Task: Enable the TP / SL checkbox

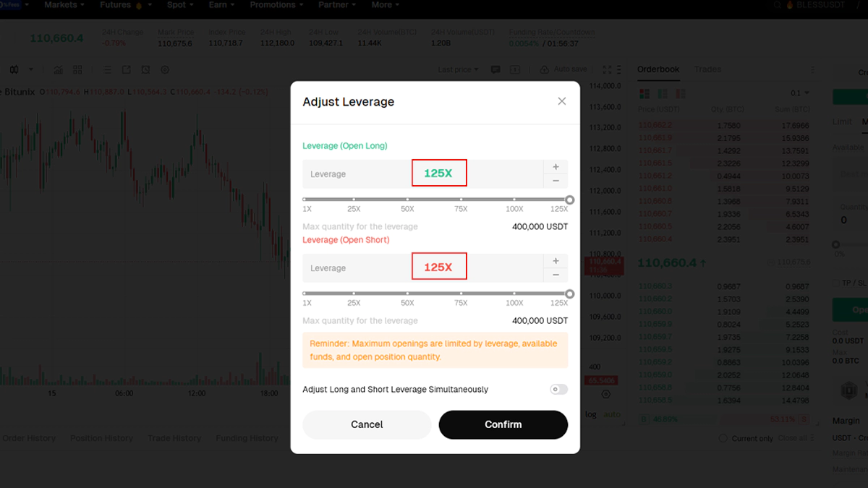Action: pyautogui.click(x=836, y=281)
